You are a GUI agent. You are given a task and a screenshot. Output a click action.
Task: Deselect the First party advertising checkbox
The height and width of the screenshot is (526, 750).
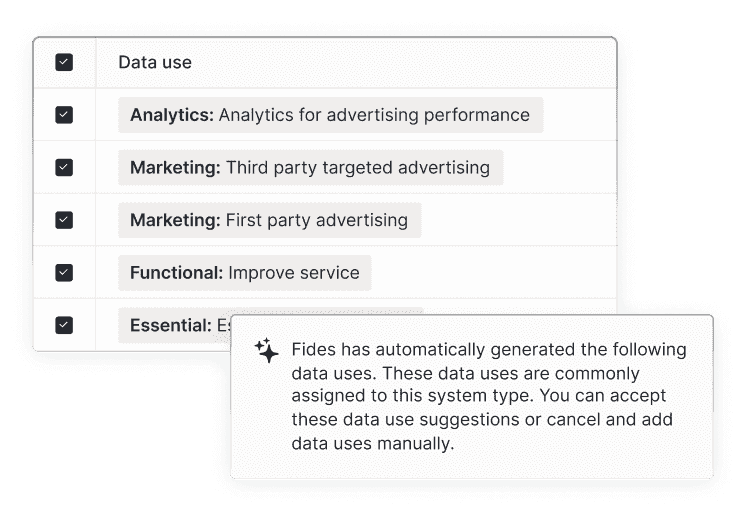click(64, 220)
